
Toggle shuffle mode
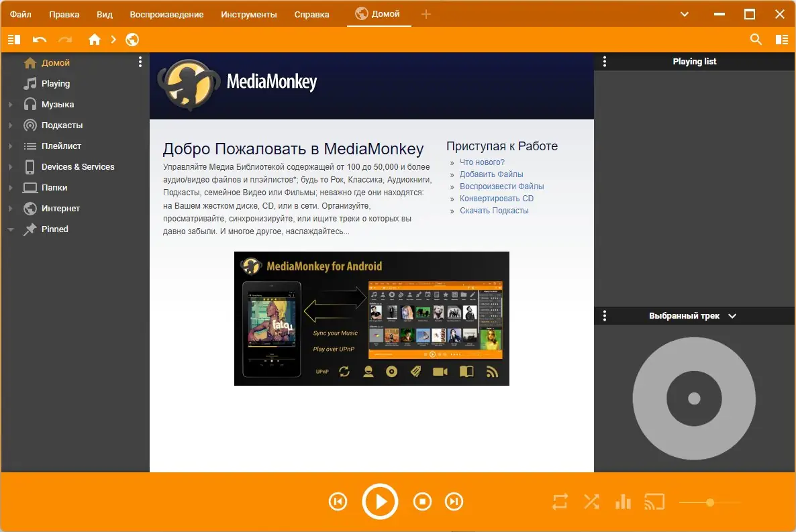click(x=591, y=502)
